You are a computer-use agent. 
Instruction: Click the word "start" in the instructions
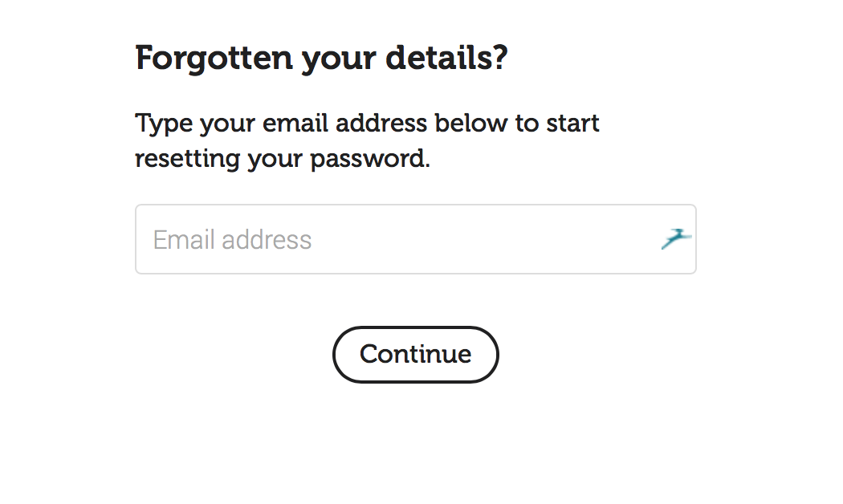(572, 124)
